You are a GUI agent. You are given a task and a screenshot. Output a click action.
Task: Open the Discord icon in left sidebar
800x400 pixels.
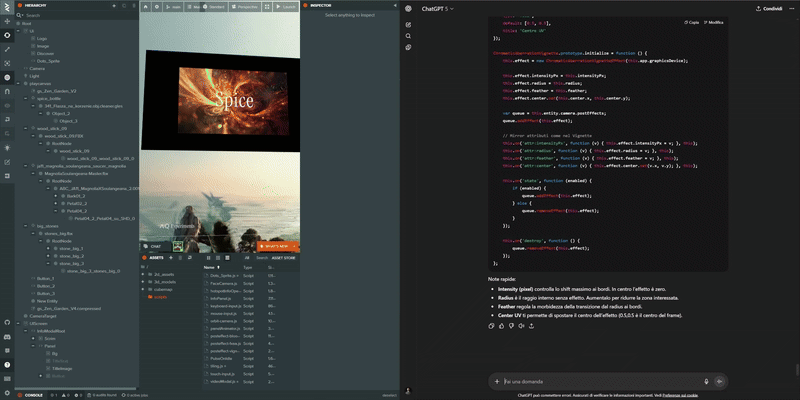[x=7, y=337]
